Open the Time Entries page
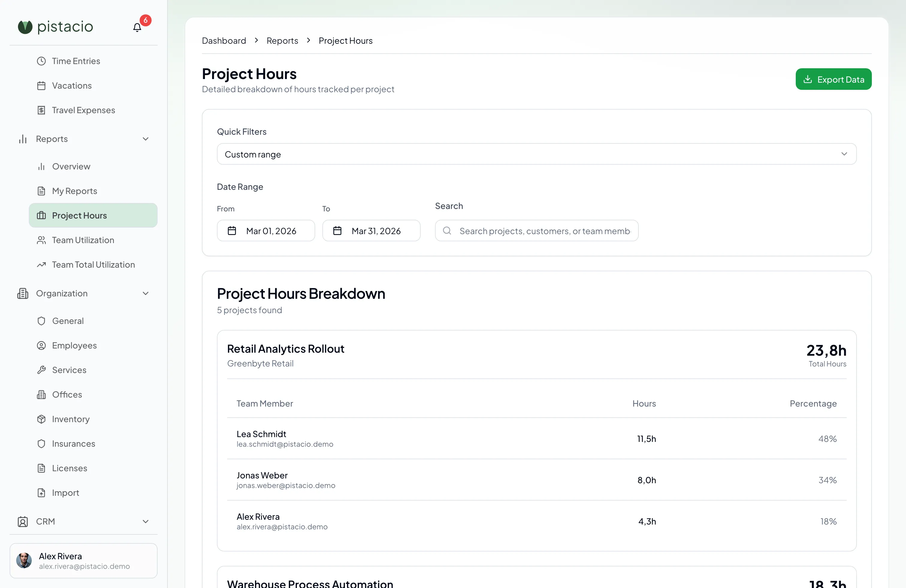The image size is (906, 588). 93,61
